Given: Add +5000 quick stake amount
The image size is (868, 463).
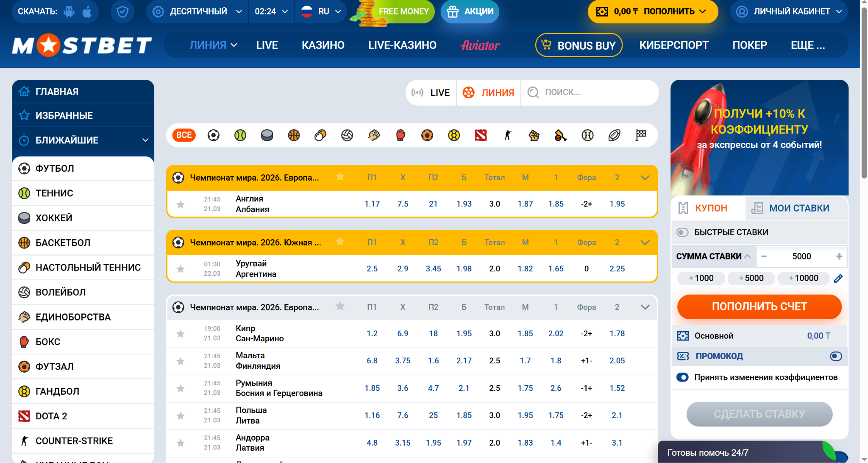Looking at the screenshot, I should (751, 278).
